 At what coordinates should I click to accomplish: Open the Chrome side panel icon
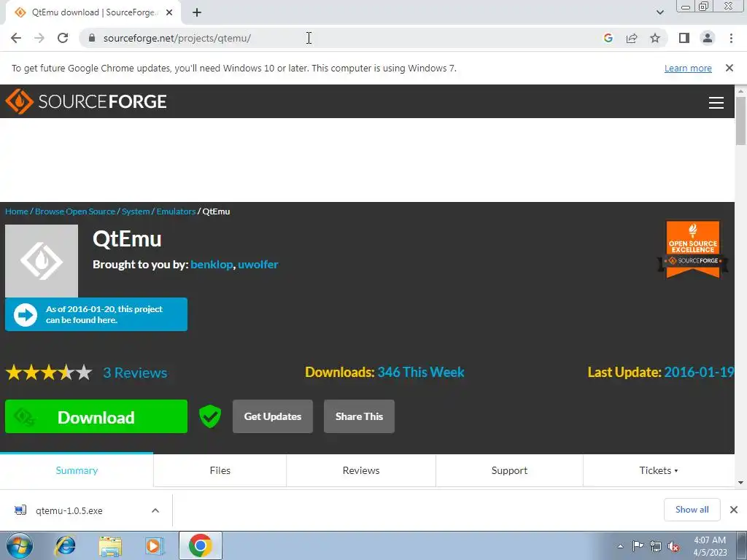684,38
